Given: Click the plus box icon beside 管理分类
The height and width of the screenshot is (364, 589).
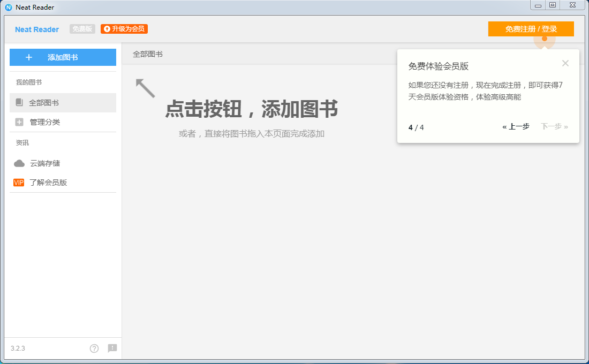Looking at the screenshot, I should coord(19,122).
